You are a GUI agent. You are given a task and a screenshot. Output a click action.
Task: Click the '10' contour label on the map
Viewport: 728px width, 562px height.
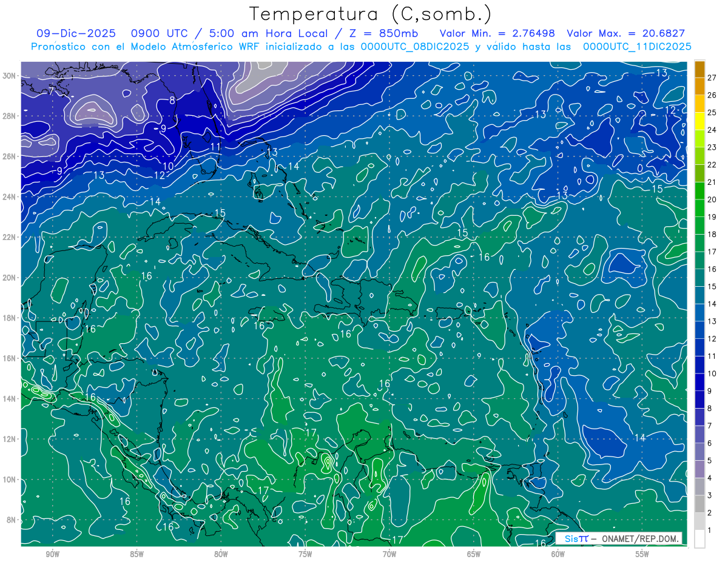(169, 166)
